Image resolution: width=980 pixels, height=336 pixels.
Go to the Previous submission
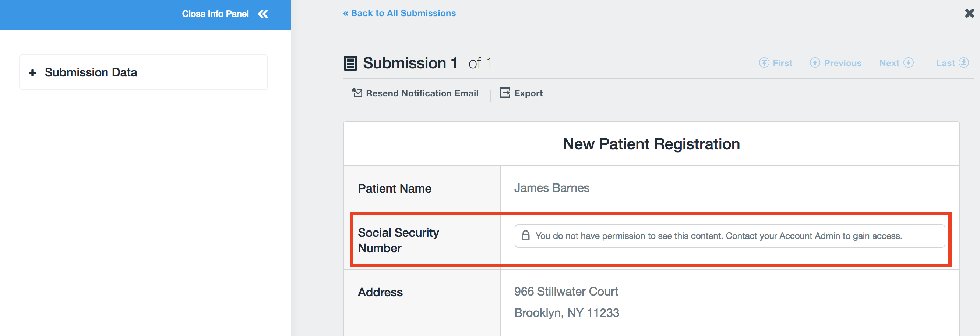(842, 63)
